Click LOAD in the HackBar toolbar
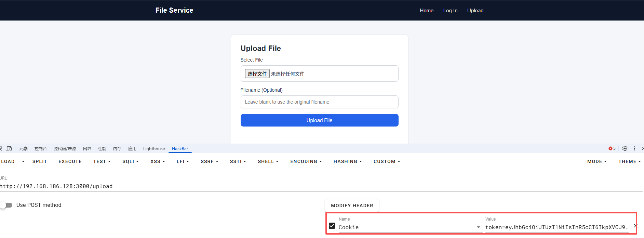 (8, 161)
